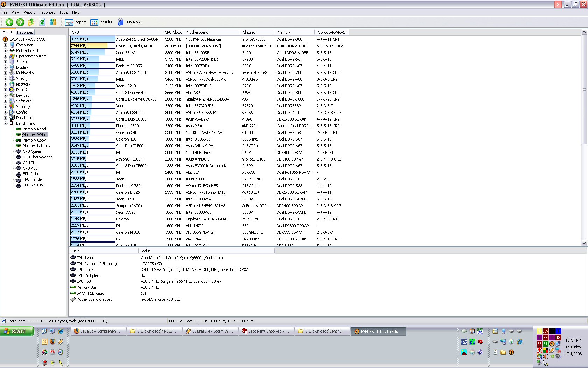Click the Manage users toolbar icon

click(x=53, y=22)
